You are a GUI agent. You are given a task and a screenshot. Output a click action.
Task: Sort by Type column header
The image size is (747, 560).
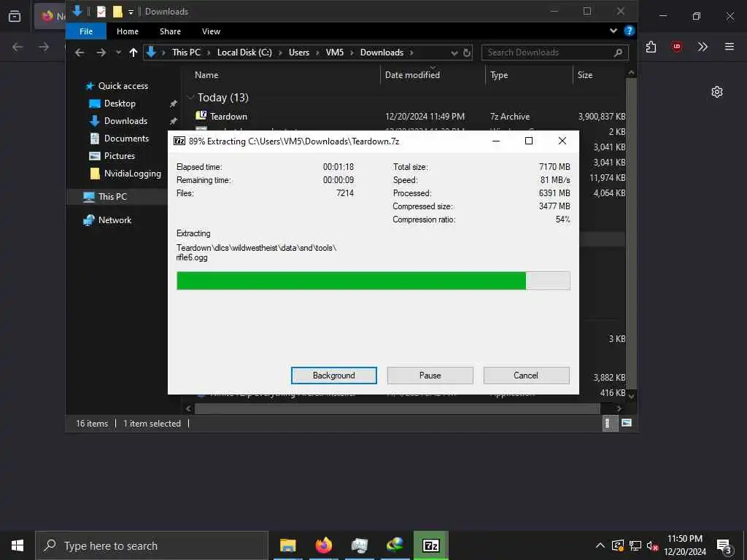coord(499,75)
